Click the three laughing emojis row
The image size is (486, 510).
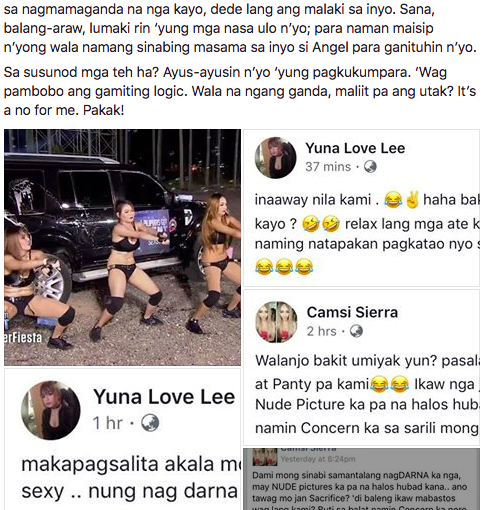click(x=284, y=267)
